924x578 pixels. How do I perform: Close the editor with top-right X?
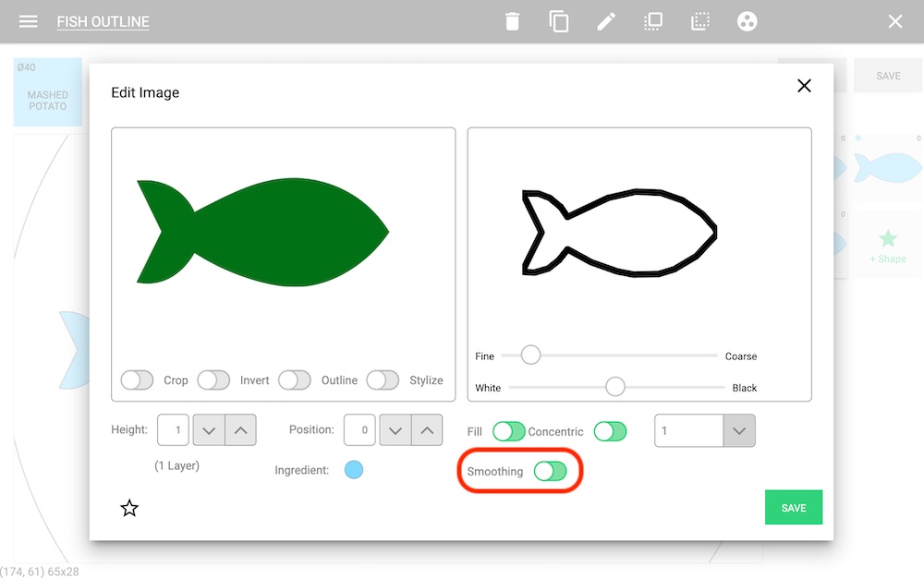pyautogui.click(x=895, y=22)
